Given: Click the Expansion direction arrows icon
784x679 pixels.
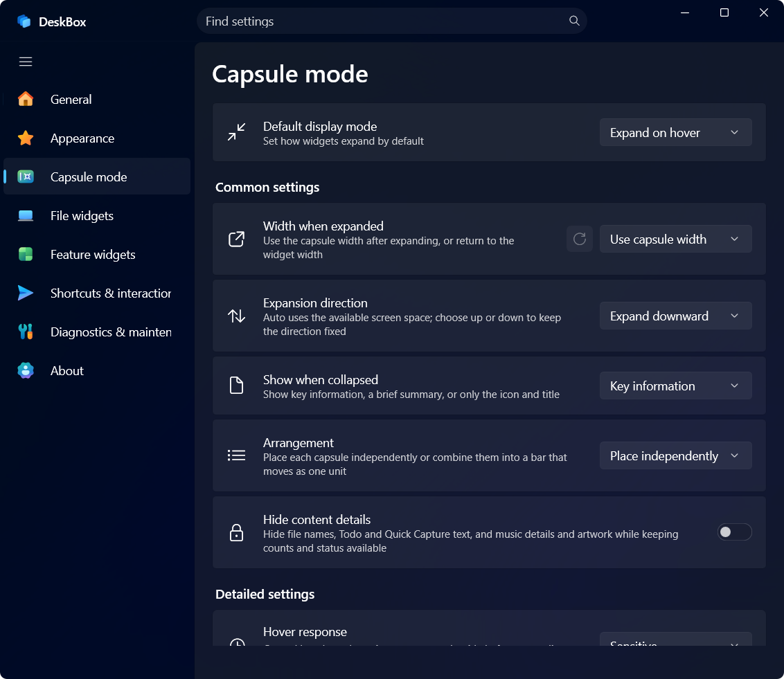Looking at the screenshot, I should point(236,316).
